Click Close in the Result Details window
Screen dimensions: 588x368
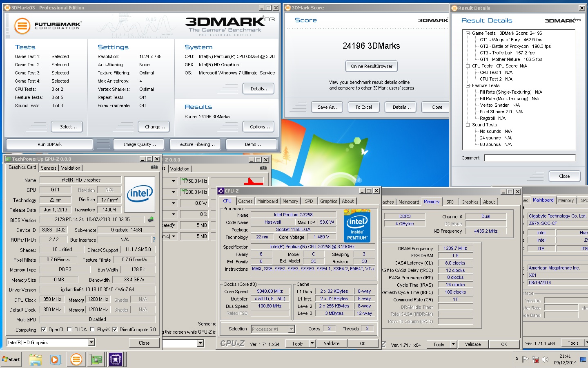point(564,176)
